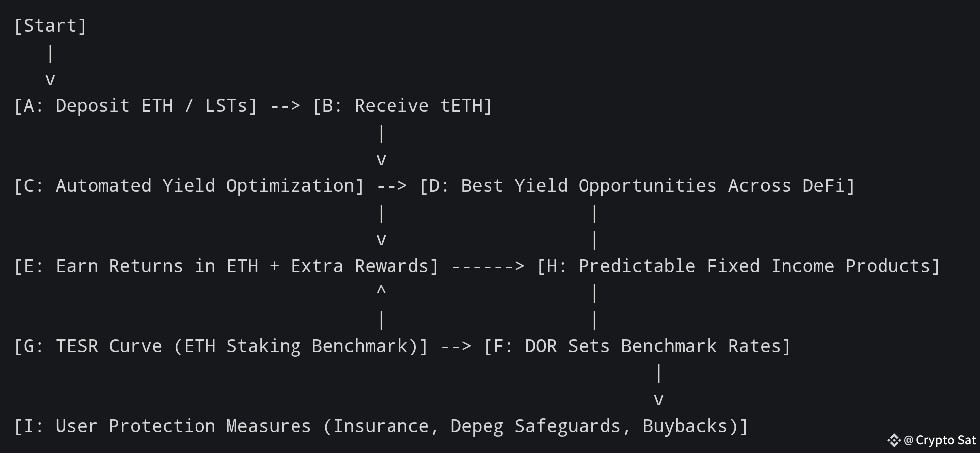Image resolution: width=980 pixels, height=453 pixels.
Task: Click 'F: DOR Sets Benchmark Rates' node
Action: click(637, 346)
